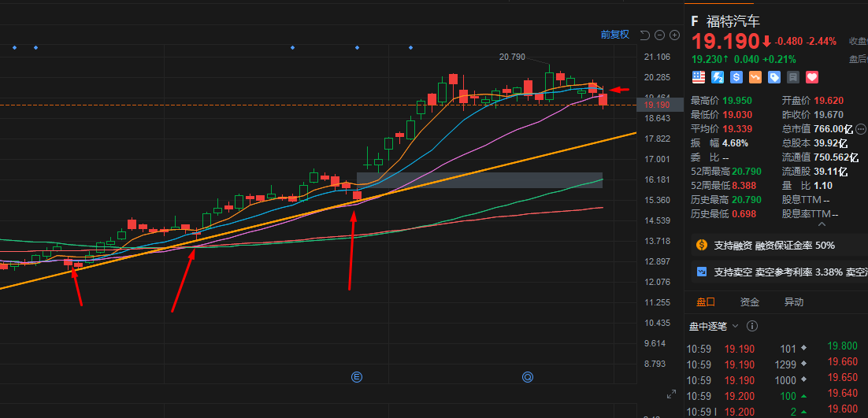Screen dimensions: 868x418
Task: Open the 盘中逐笔 dropdown
Action: click(713, 327)
